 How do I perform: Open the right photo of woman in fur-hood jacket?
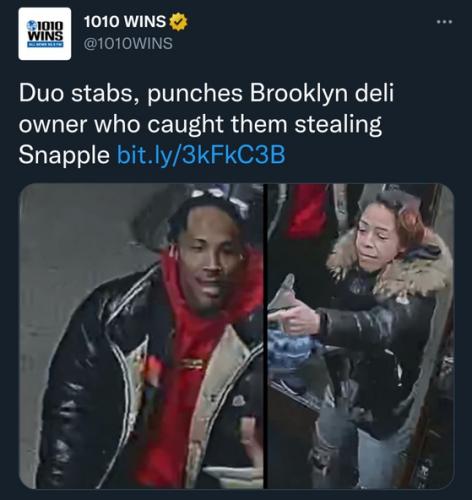coord(361,336)
